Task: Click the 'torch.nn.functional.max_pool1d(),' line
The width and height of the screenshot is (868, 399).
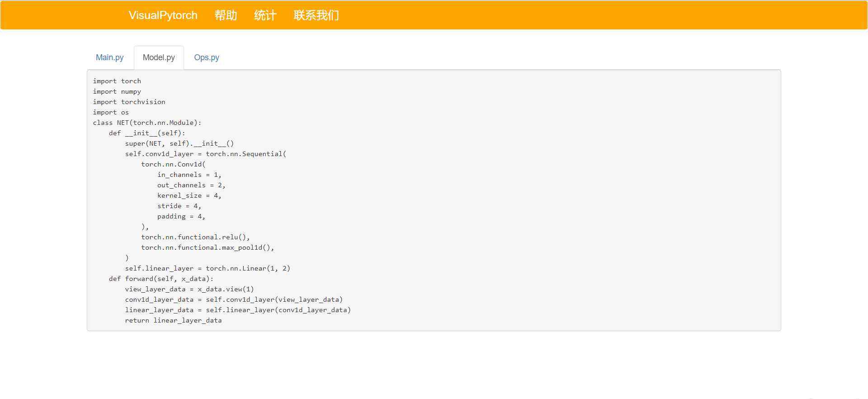Action: click(x=208, y=247)
